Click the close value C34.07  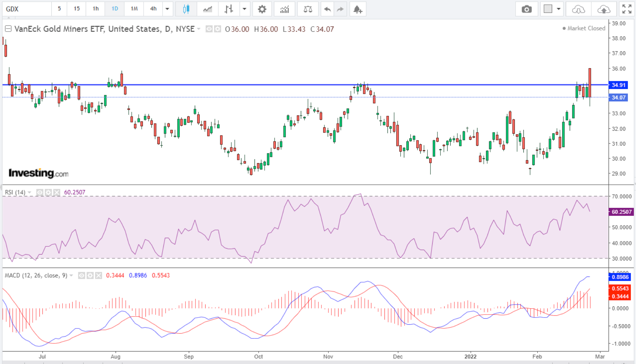(322, 29)
